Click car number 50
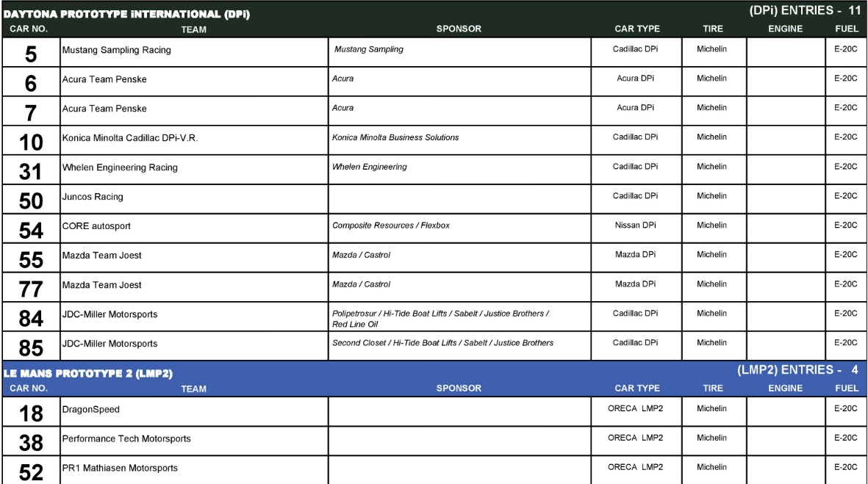The height and width of the screenshot is (484, 868). point(31,201)
